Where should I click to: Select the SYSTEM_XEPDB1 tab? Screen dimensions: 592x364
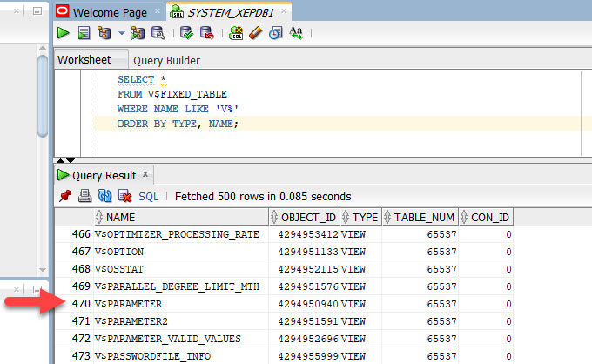231,12
